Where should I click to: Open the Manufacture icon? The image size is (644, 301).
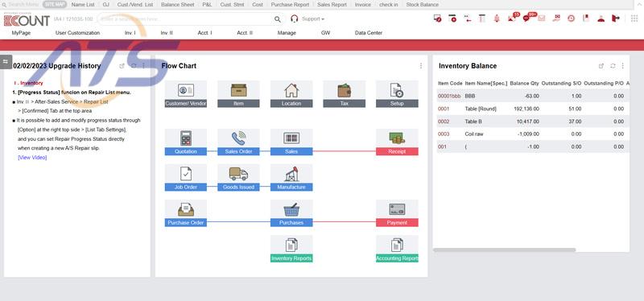click(x=291, y=174)
